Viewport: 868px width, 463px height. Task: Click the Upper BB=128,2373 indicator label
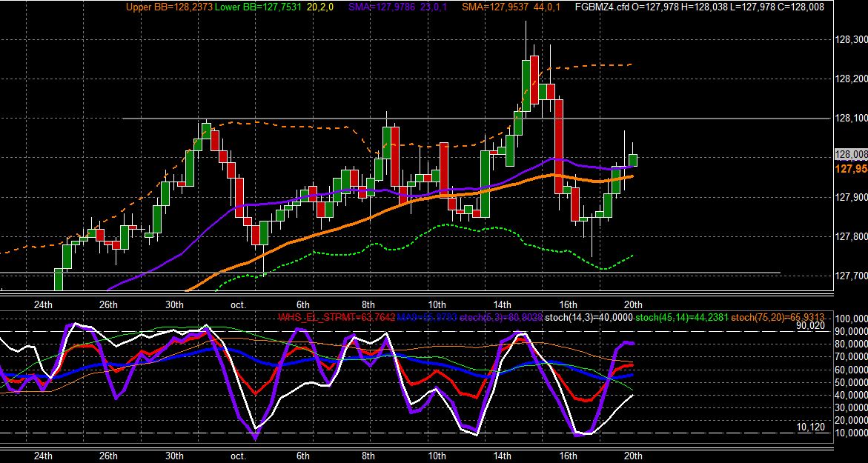tap(169, 7)
